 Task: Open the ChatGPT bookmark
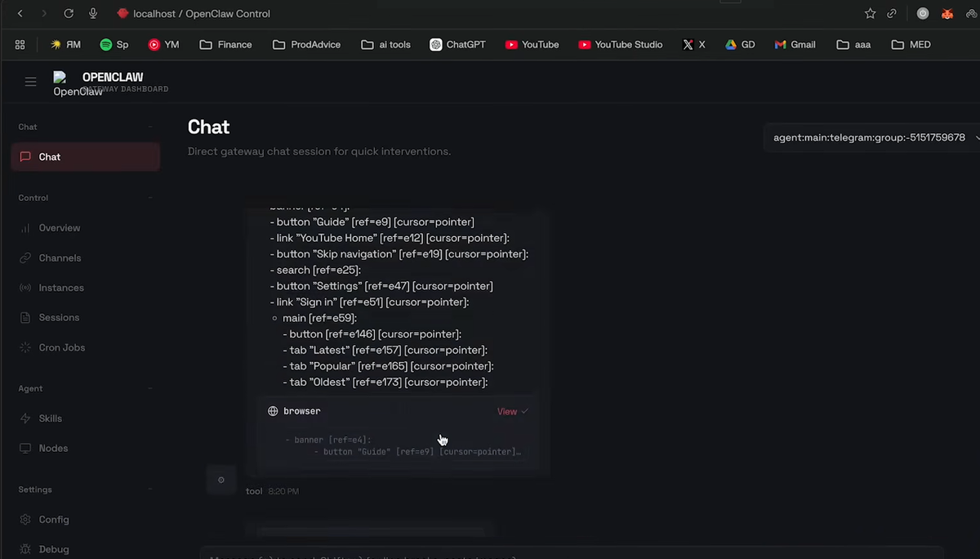pos(457,45)
